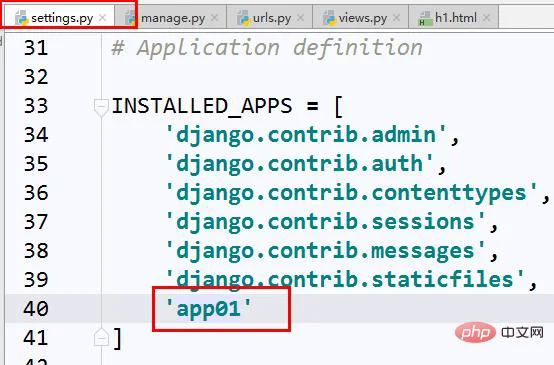
Task: Close the urls.py tab
Action: point(300,17)
